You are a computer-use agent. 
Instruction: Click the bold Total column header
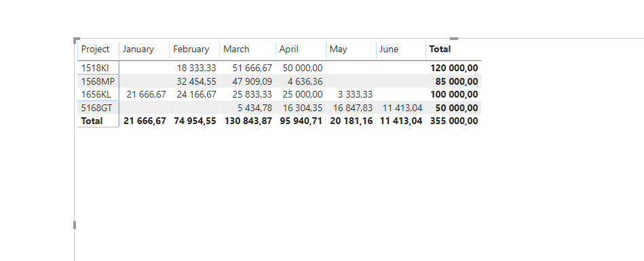440,49
